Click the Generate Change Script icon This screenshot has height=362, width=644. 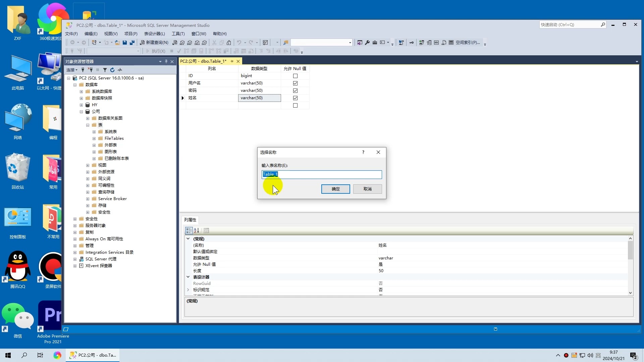pyautogui.click(x=401, y=43)
